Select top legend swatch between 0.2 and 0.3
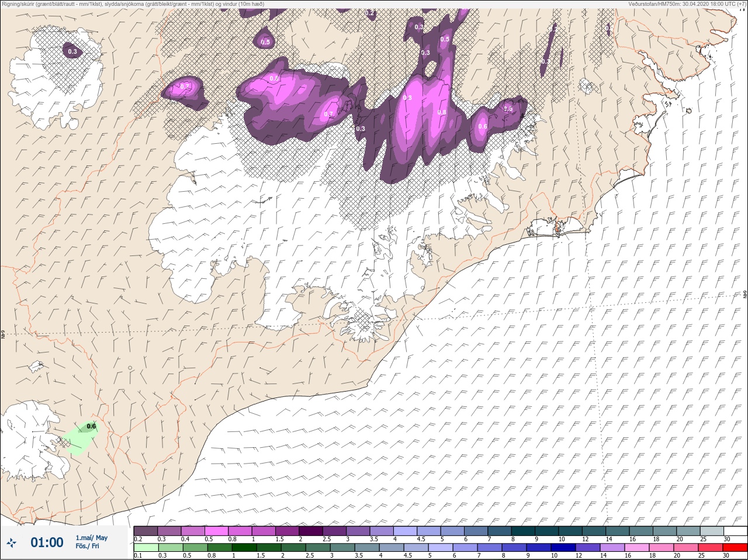Viewport: 748px width, 560px height. 146,531
